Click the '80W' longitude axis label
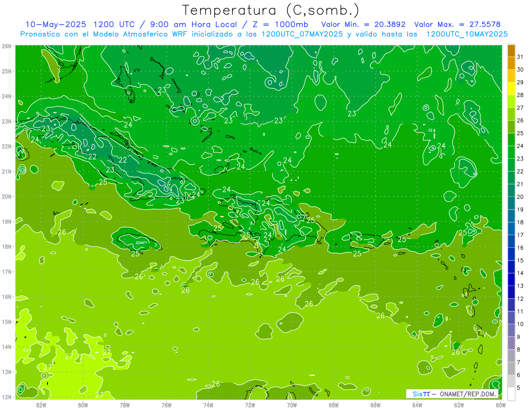The width and height of the screenshot is (532, 411). click(x=83, y=405)
